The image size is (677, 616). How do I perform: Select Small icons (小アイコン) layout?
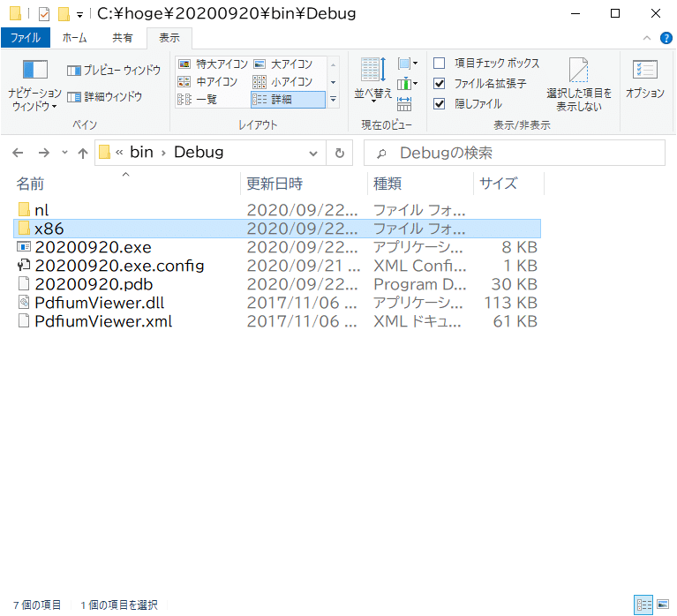click(x=288, y=81)
